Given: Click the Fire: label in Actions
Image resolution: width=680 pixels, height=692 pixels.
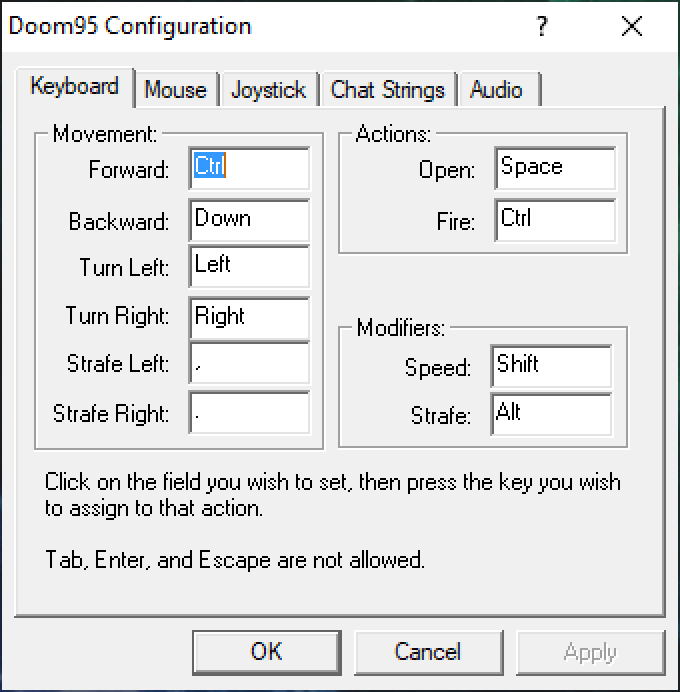Looking at the screenshot, I should click(x=456, y=221).
